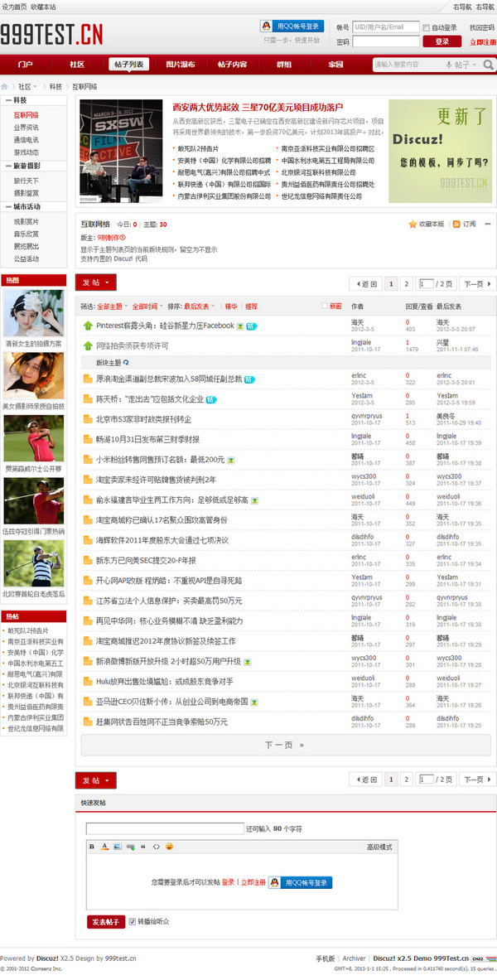The image size is (497, 980).
Task: Open the 高级模式 editor link
Action: [379, 847]
